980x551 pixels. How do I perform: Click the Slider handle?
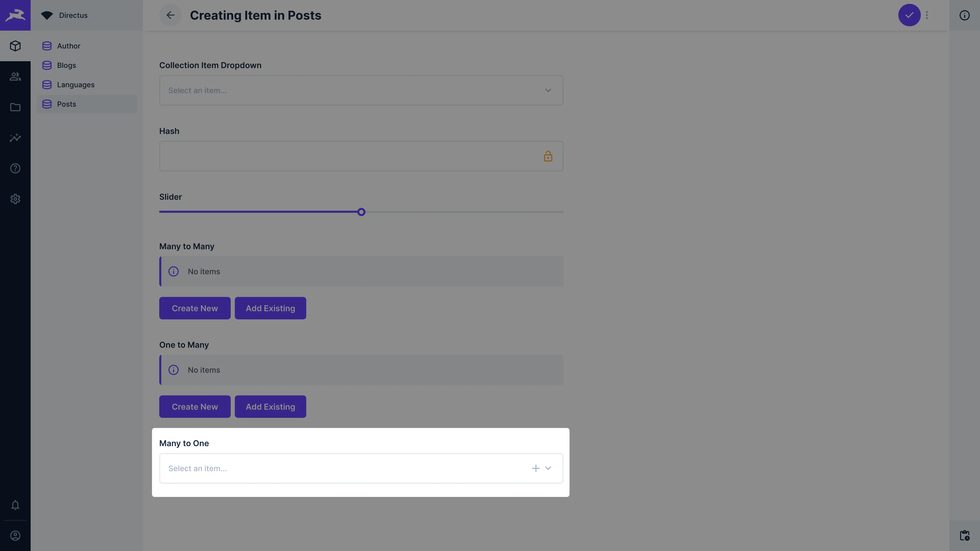tap(361, 212)
